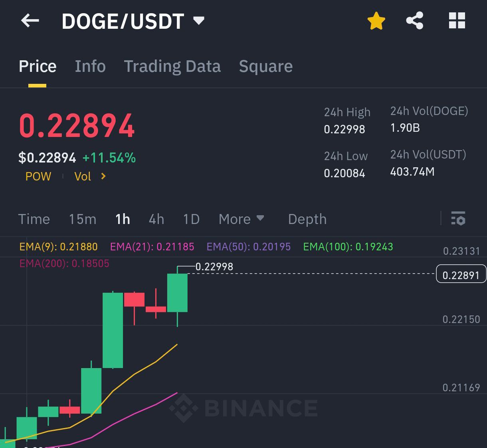This screenshot has height=448, width=487.
Task: Select the 15m chart interval
Action: point(83,219)
